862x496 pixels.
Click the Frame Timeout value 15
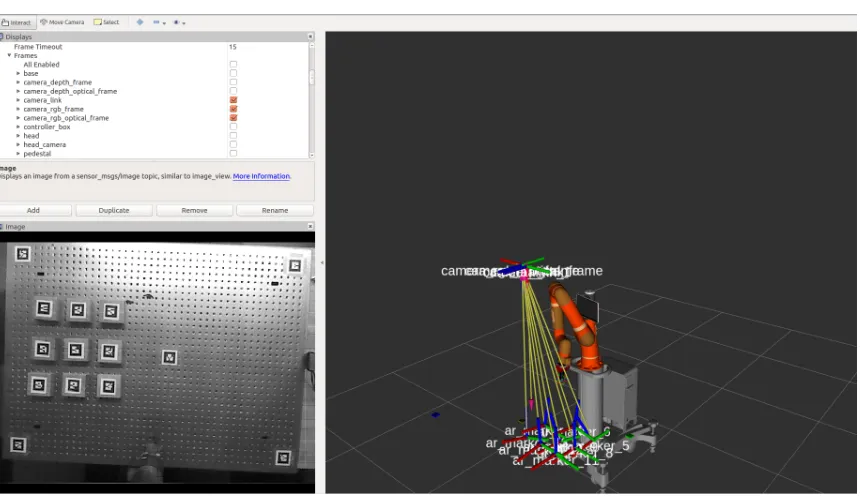(x=233, y=47)
